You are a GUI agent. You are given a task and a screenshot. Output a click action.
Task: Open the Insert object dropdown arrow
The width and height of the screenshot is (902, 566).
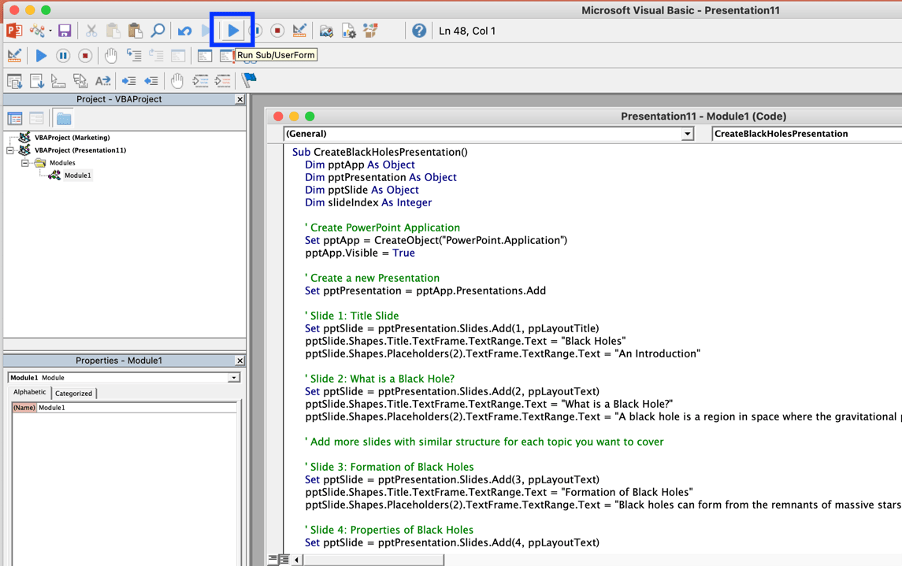coord(50,30)
